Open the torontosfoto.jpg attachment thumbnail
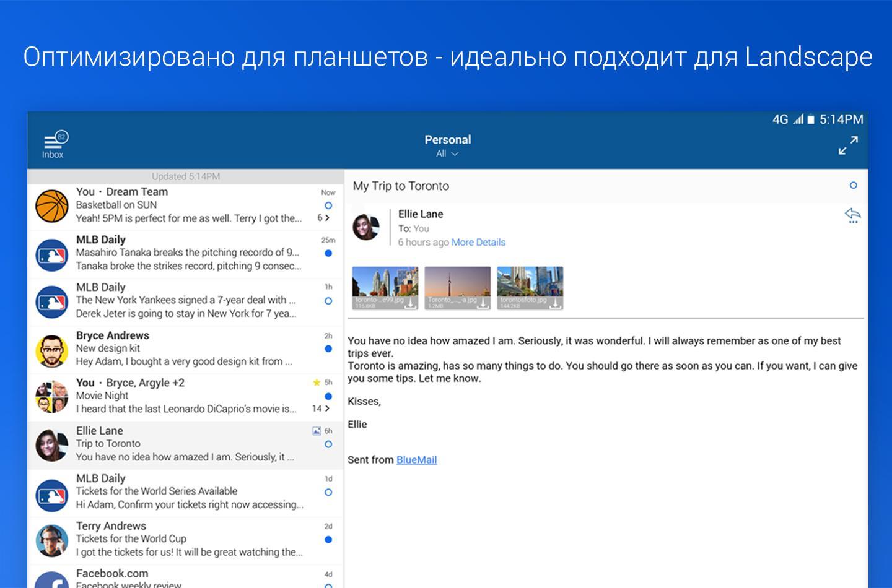The width and height of the screenshot is (892, 588). tap(530, 288)
